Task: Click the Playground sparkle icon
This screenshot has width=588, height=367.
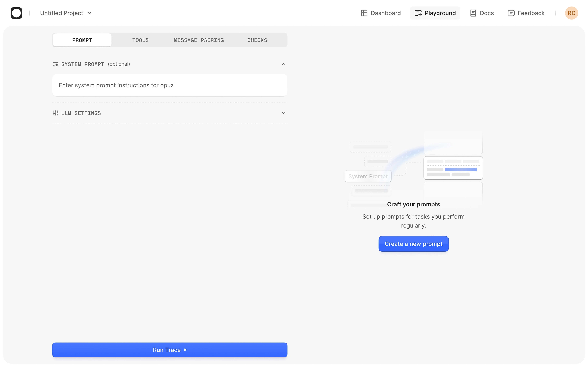Action: point(418,13)
